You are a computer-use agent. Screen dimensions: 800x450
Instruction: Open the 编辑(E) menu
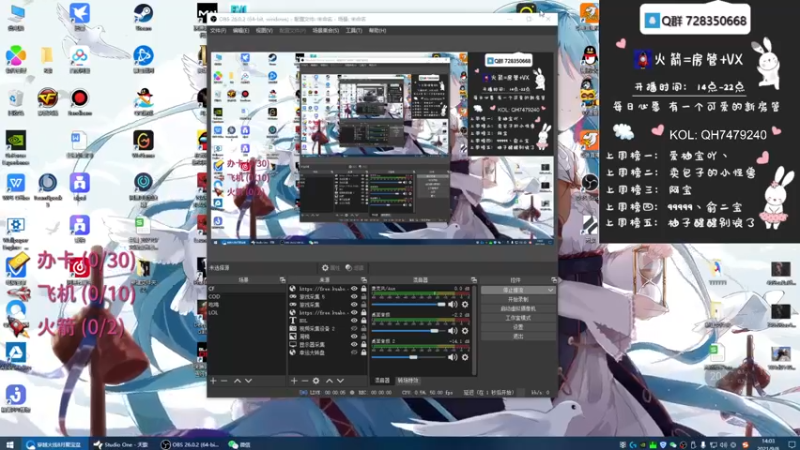[x=241, y=31]
